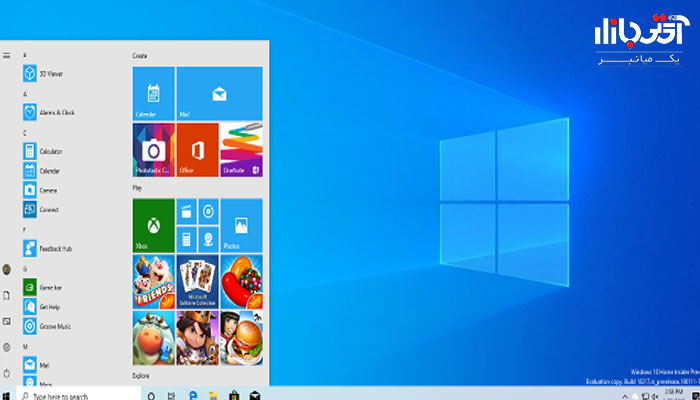Click the '#' letter header
The image size is (700, 400).
(25, 55)
